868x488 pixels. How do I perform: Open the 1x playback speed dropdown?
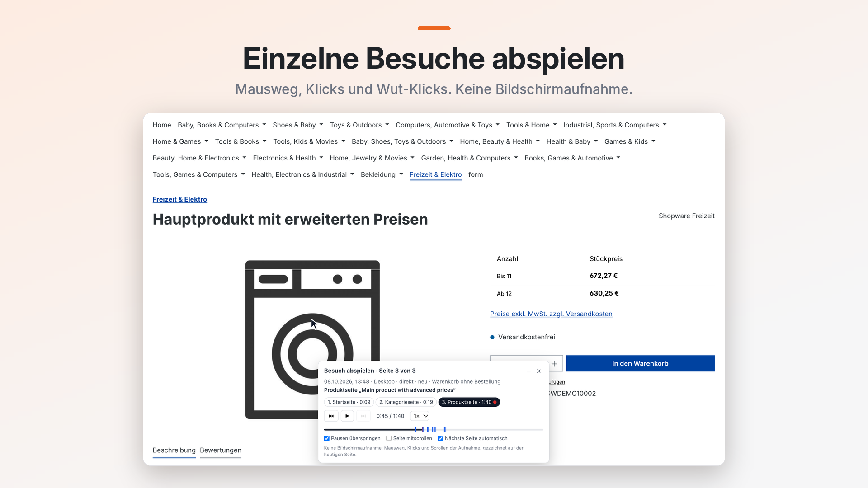point(420,416)
